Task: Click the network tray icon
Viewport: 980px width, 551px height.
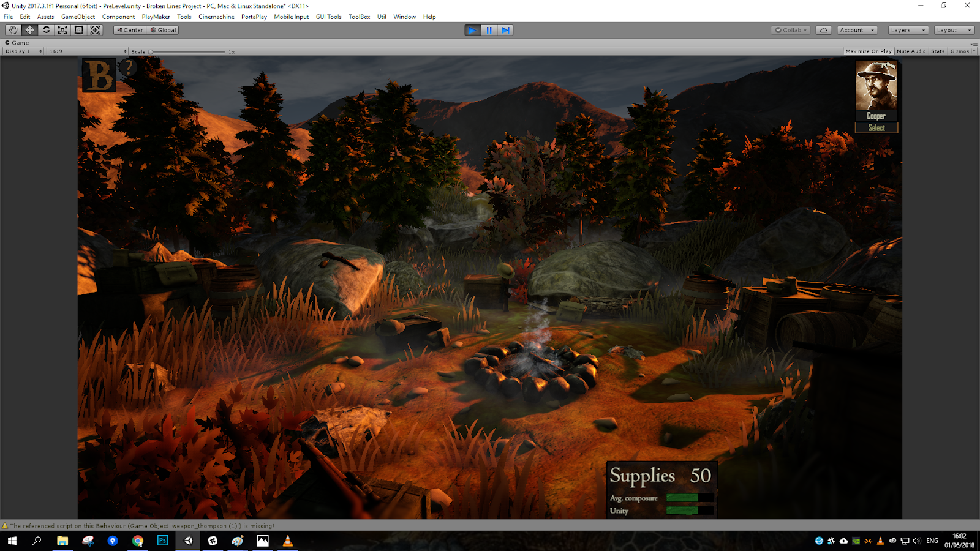Action: point(905,541)
